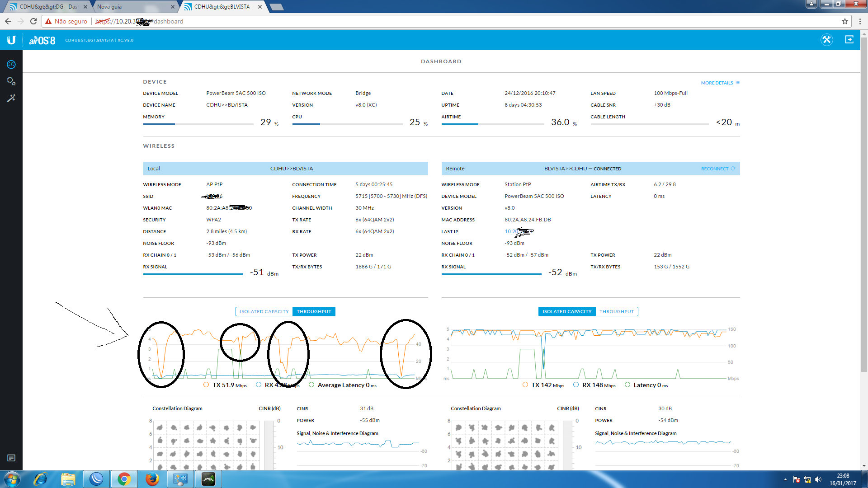Launch Firefox from the taskbar

tap(152, 479)
